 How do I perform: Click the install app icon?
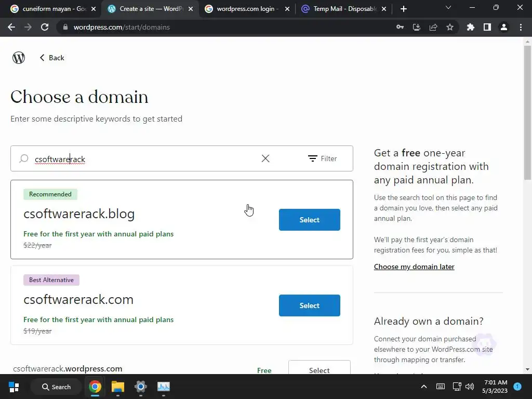[417, 27]
